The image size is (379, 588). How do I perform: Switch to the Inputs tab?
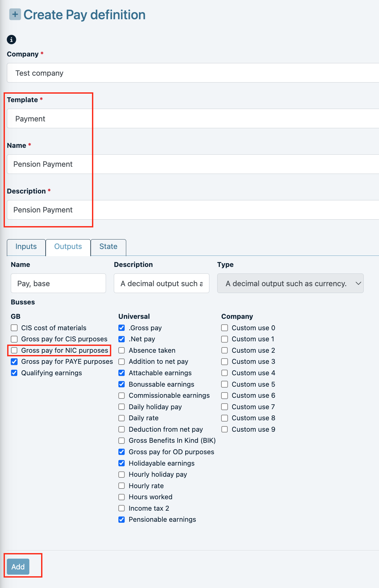click(x=26, y=247)
